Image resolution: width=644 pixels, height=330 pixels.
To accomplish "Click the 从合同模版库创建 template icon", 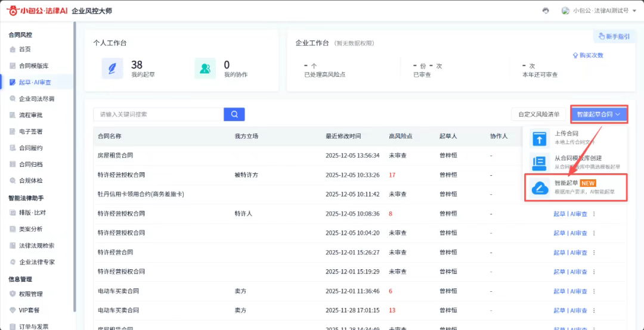I will [539, 163].
